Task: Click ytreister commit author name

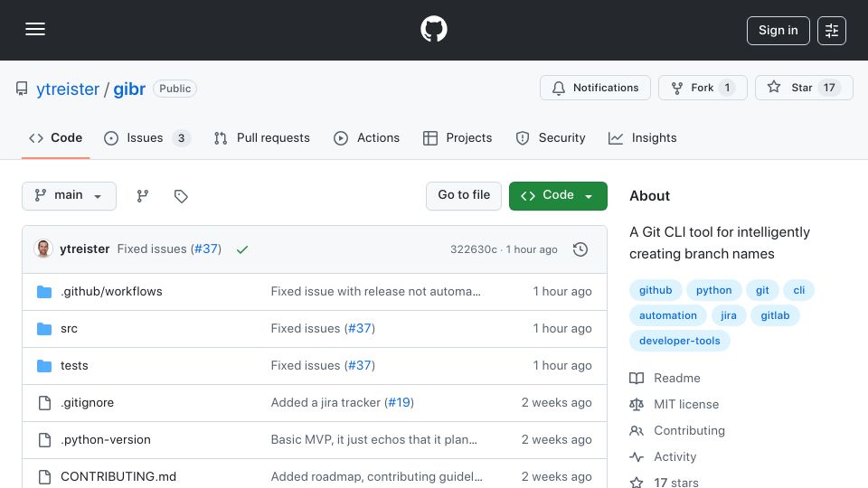Action: click(85, 249)
